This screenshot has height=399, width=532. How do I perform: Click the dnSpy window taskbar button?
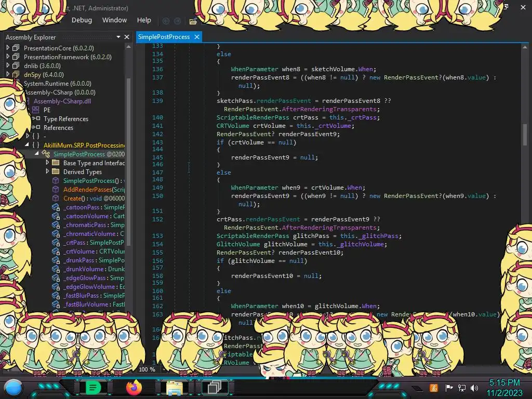point(215,387)
